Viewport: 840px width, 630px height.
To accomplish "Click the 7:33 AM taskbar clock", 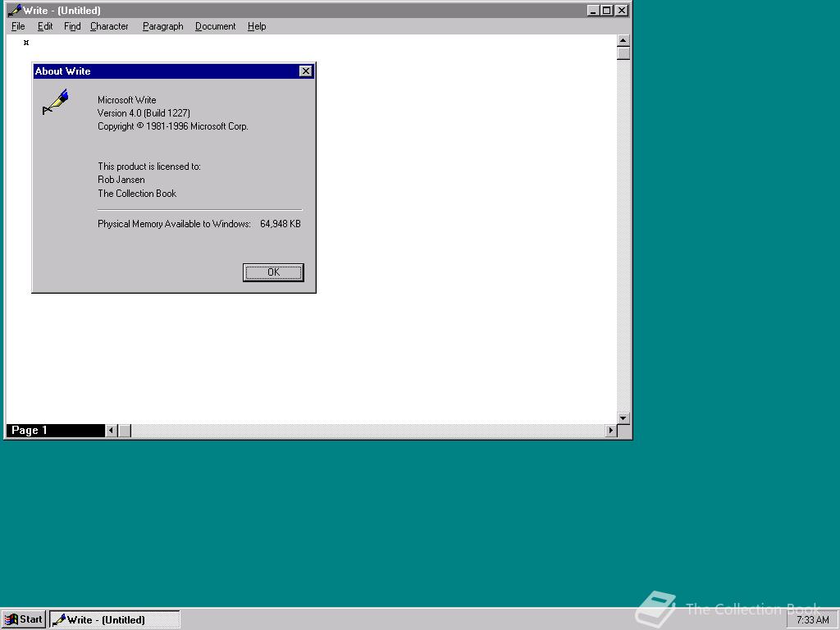I will click(x=813, y=620).
